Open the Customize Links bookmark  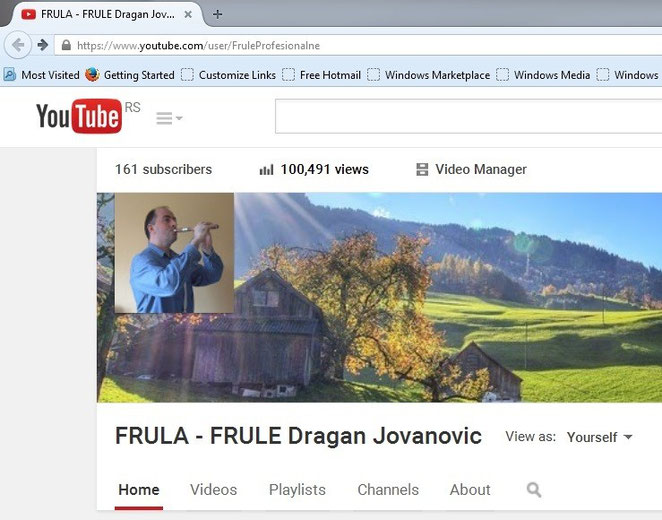228,75
